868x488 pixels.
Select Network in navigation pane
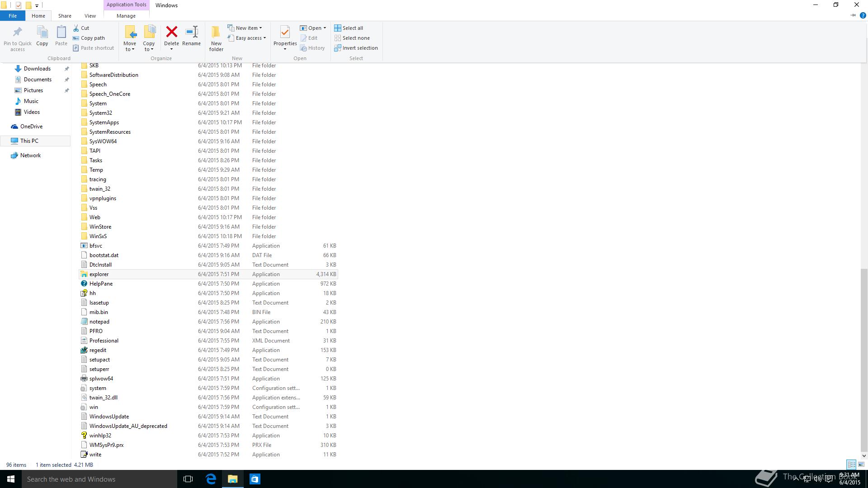click(30, 155)
